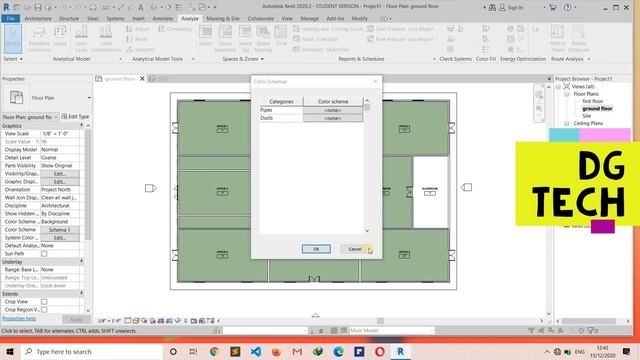Open the Floor Plan type selector dropdown
Viewport: 640px width, 360px height.
pos(89,98)
